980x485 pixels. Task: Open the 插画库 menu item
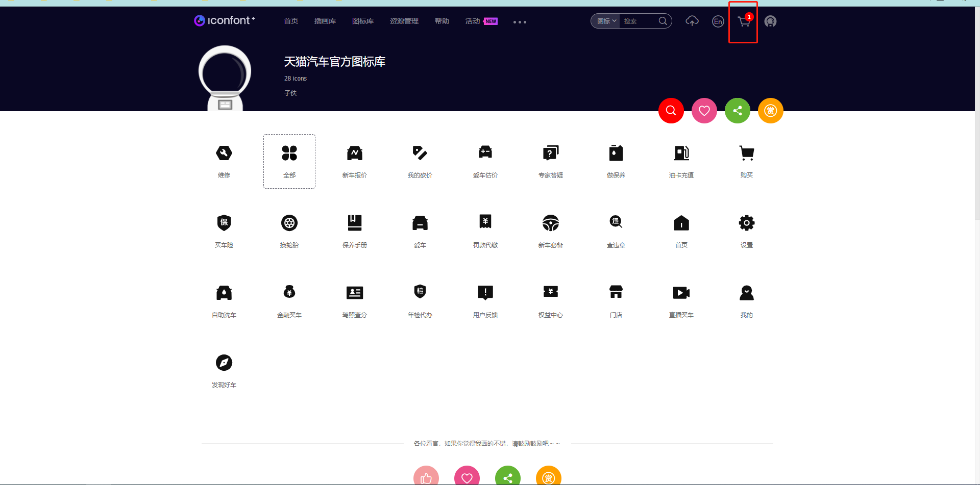click(325, 21)
